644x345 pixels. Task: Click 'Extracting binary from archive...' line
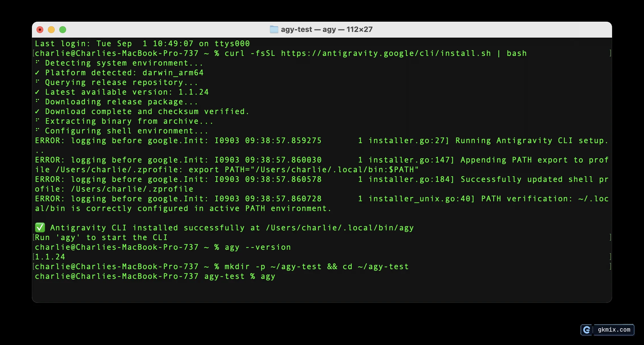124,121
